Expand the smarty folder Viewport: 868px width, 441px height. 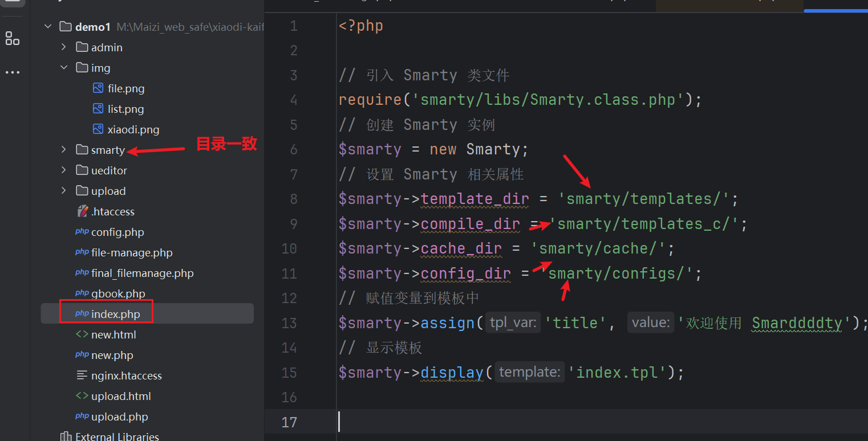pos(64,150)
